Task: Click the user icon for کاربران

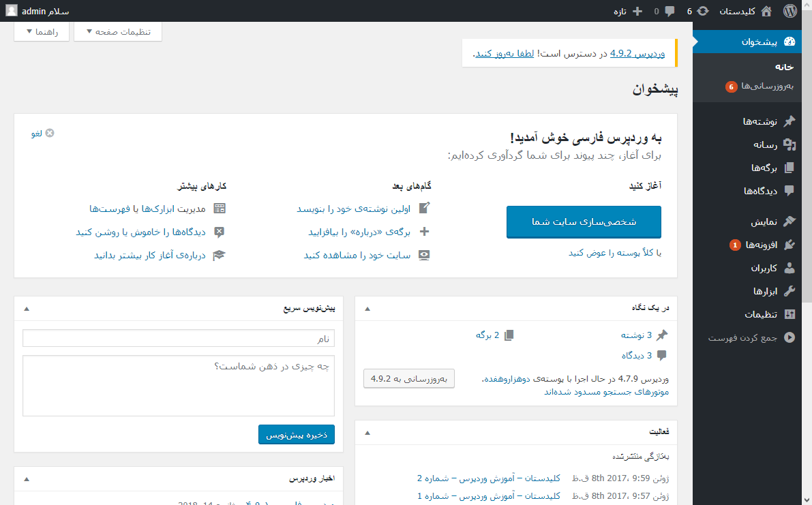Action: 790,268
